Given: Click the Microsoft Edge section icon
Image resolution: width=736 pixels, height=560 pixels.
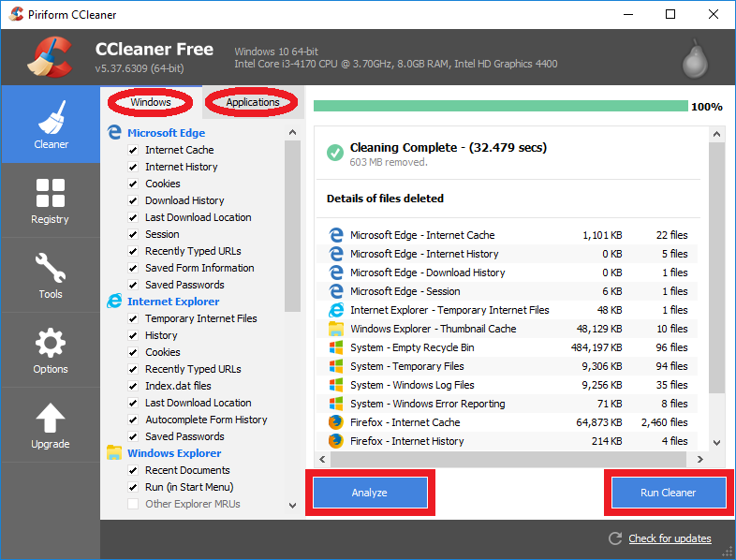Looking at the screenshot, I should click(x=114, y=133).
